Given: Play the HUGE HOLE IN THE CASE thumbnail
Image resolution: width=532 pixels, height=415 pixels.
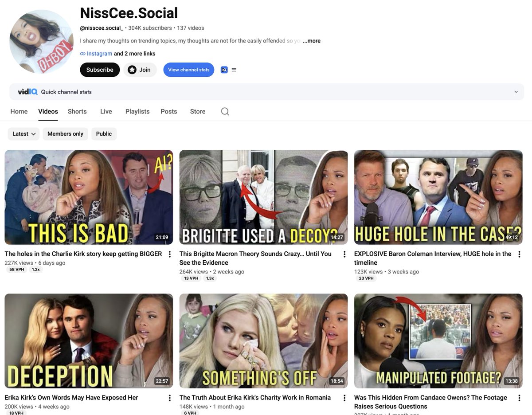Looking at the screenshot, I should [x=438, y=197].
